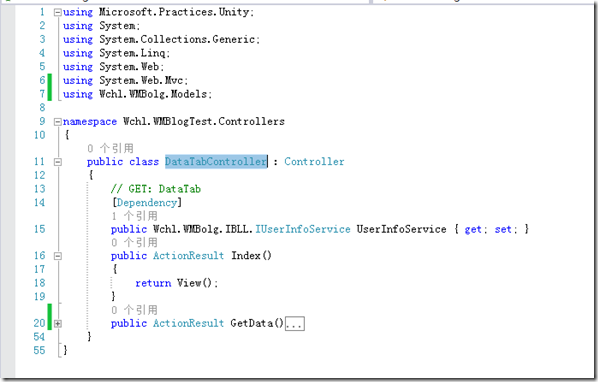Click the GET: DataTab comment line
Image resolution: width=598 pixels, height=382 pixels.
click(156, 189)
